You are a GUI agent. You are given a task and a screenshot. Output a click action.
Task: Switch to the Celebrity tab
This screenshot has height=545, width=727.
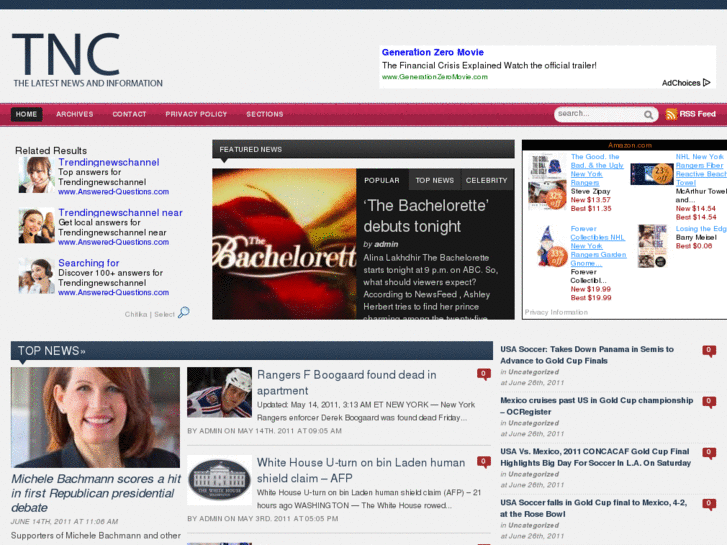(x=487, y=180)
